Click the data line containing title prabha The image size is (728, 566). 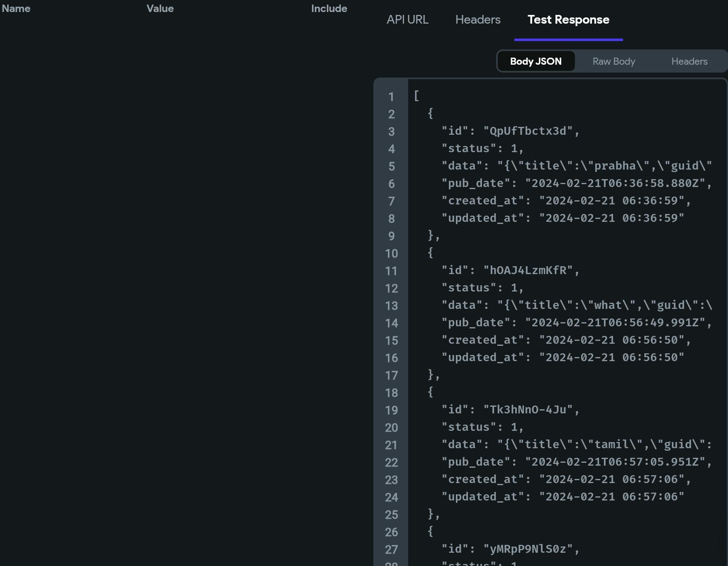pyautogui.click(x=577, y=166)
